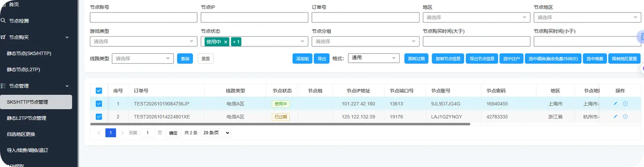The image size is (644, 167).
Task: Click the 即将过期 button
Action: point(416,59)
